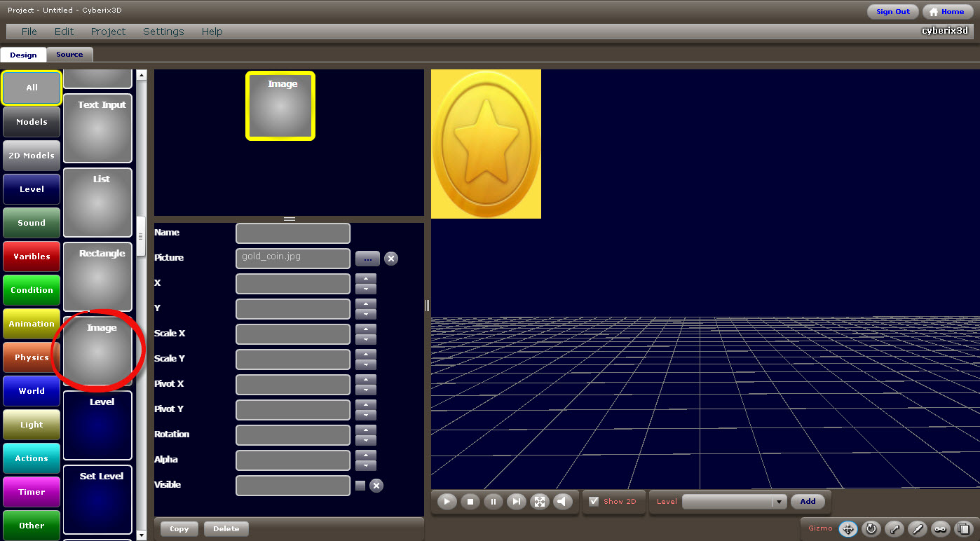Image resolution: width=980 pixels, height=541 pixels.
Task: Select the Varibles category
Action: coord(32,256)
